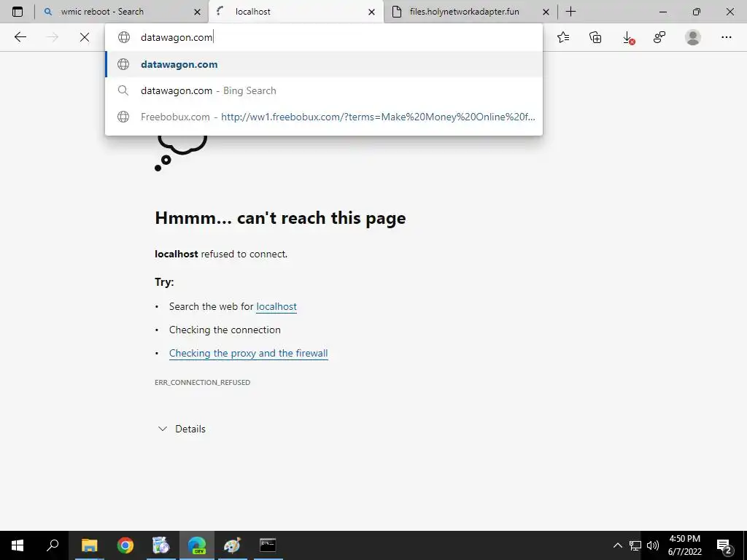Open the profile avatar menu
This screenshot has height=560, width=747.
coord(693,37)
